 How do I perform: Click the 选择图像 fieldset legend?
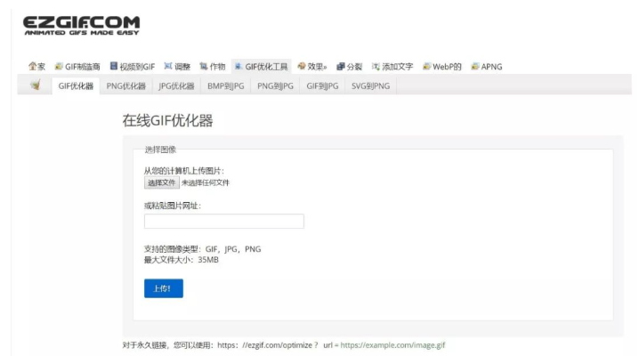tap(160, 150)
